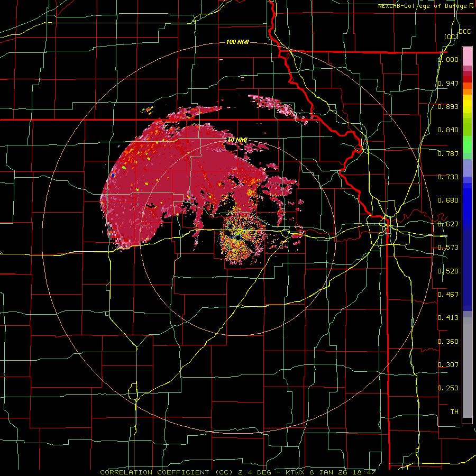Pick the gray bottom segment of the color bar
This screenshot has width=476, height=476.
467,368
